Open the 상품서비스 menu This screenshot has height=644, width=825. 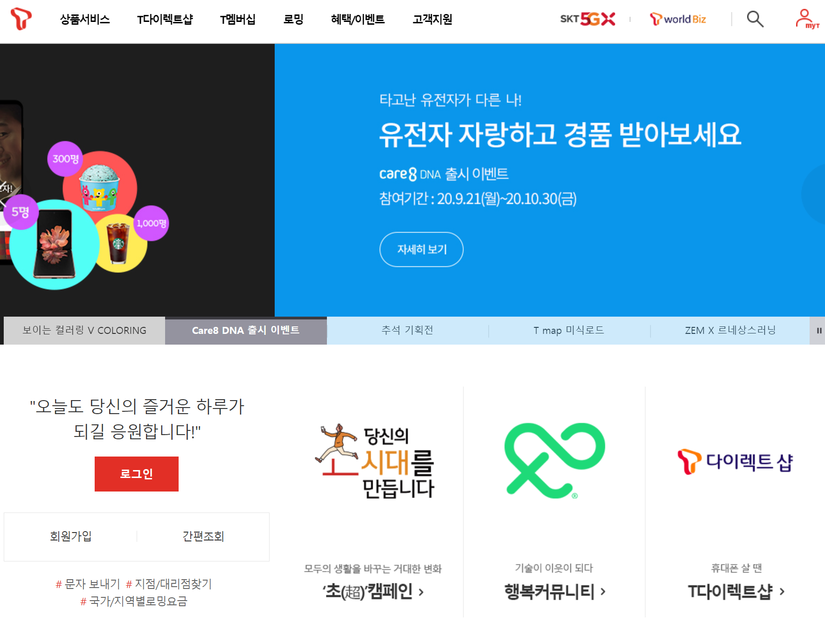click(85, 19)
